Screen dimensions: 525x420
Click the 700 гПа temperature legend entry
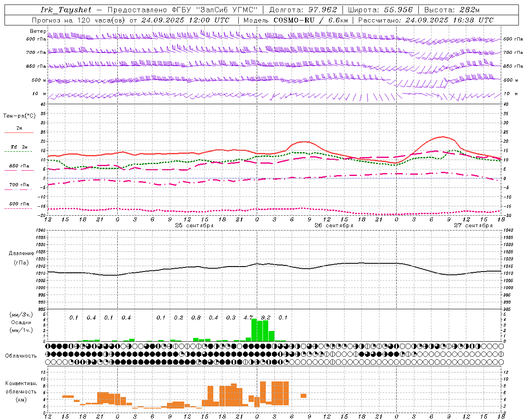[19, 185]
